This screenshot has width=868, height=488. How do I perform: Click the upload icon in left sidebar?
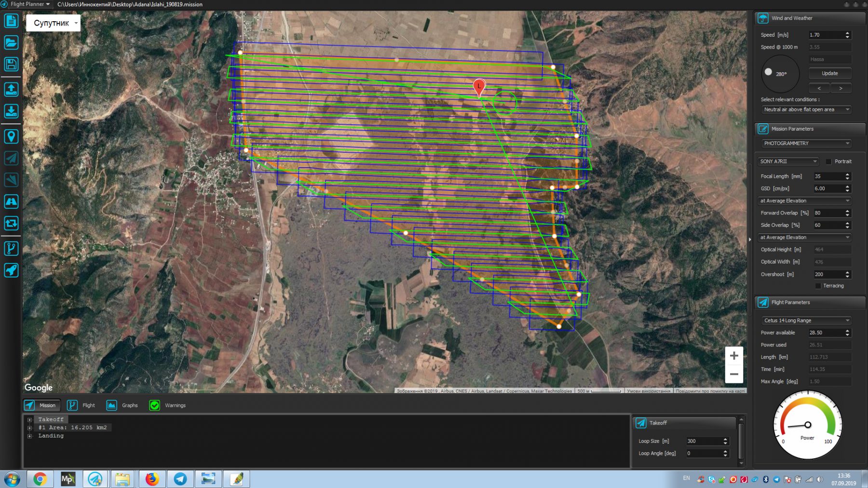pyautogui.click(x=11, y=90)
